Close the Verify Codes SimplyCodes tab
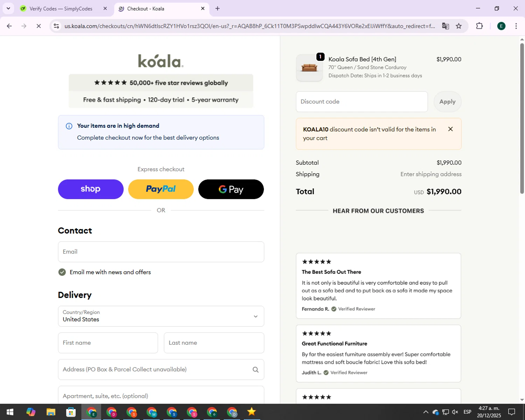 [105, 8]
